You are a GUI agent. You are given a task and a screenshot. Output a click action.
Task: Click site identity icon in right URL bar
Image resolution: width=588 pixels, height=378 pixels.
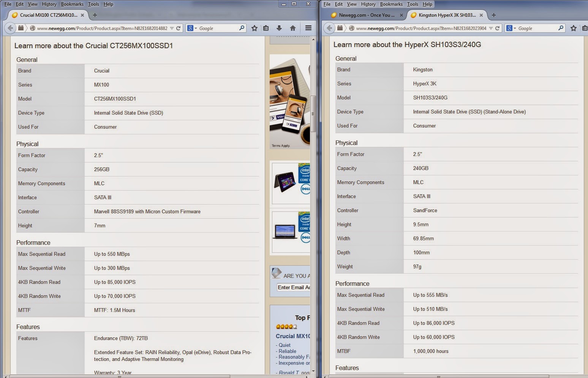pos(352,28)
